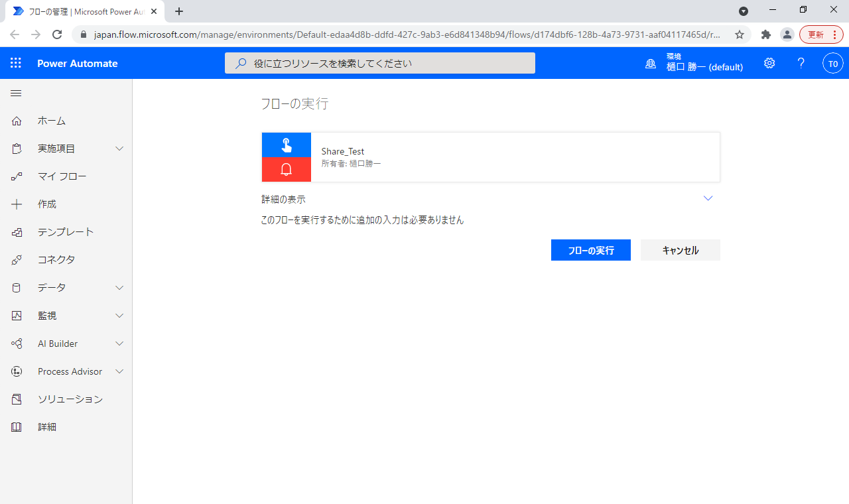Click the Power Automate title link

click(x=78, y=63)
